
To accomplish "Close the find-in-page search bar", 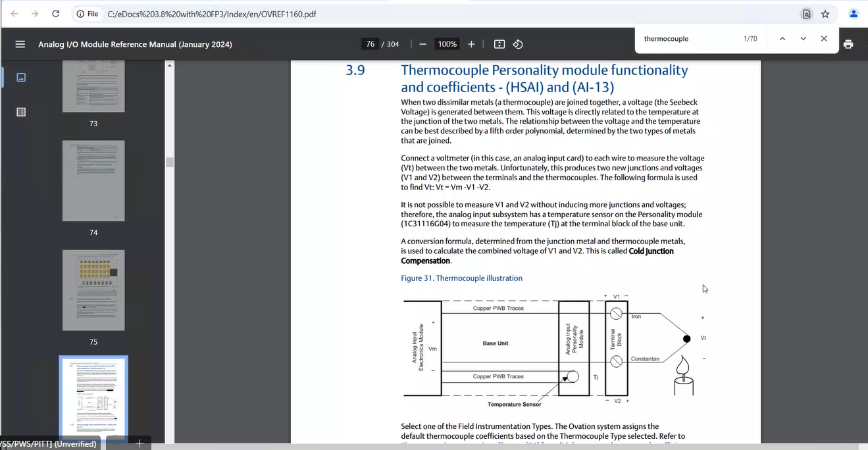I will (824, 39).
